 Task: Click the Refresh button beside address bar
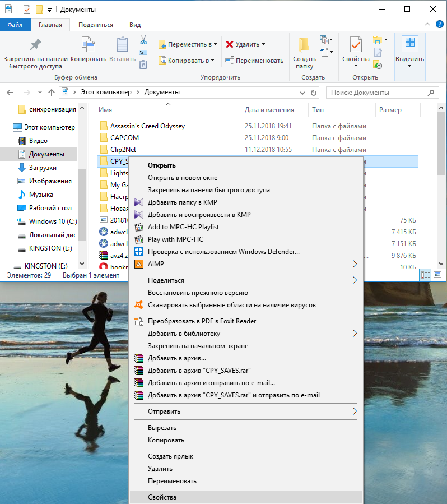pyautogui.click(x=314, y=93)
